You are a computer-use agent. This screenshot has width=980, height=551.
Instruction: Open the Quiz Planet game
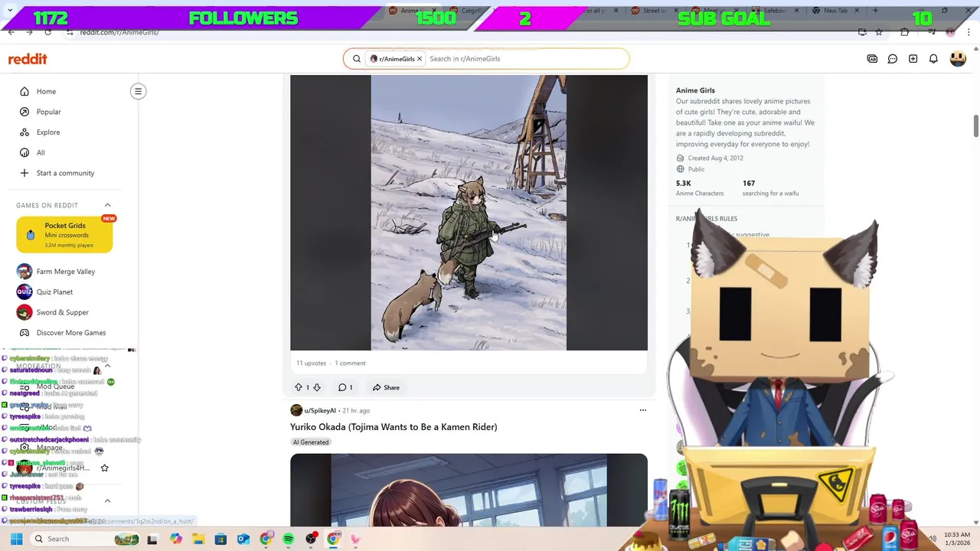pos(54,292)
